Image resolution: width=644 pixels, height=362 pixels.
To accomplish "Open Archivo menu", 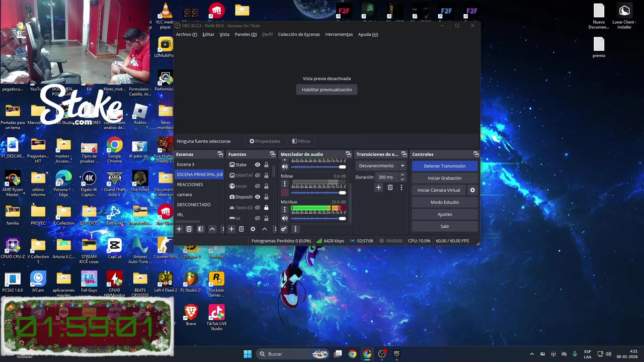I will click(x=186, y=34).
